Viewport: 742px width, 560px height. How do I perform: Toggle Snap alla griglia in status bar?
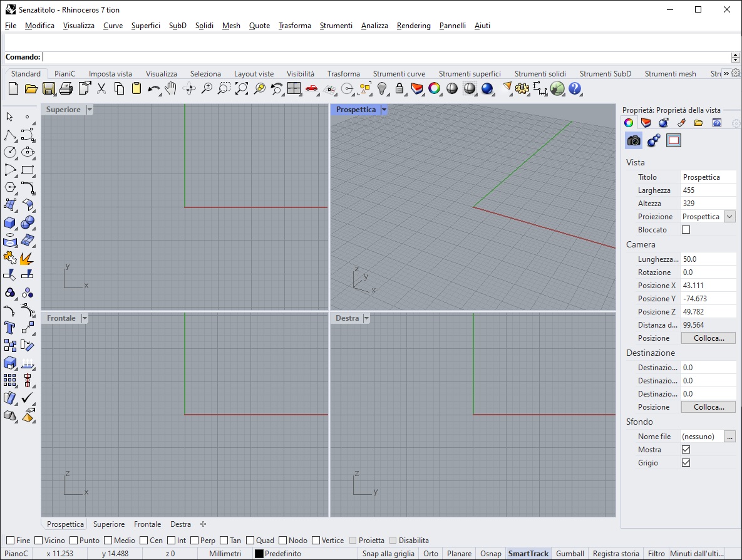(x=388, y=553)
